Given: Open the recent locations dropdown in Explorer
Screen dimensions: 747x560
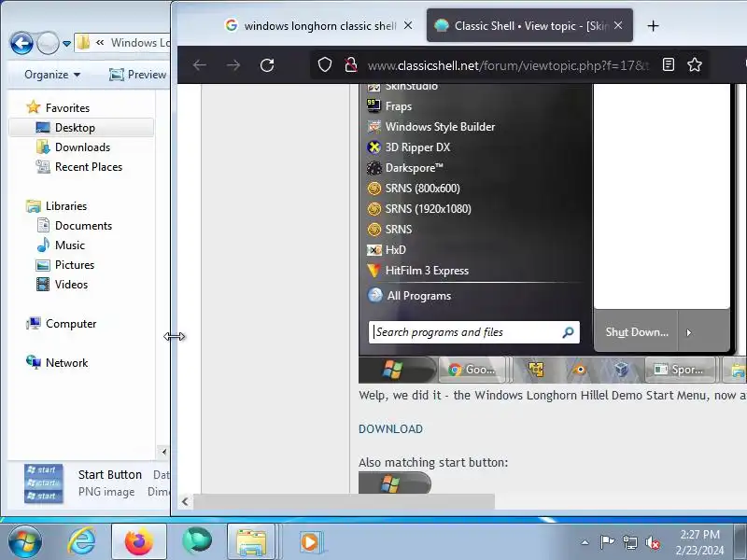Looking at the screenshot, I should tap(66, 44).
